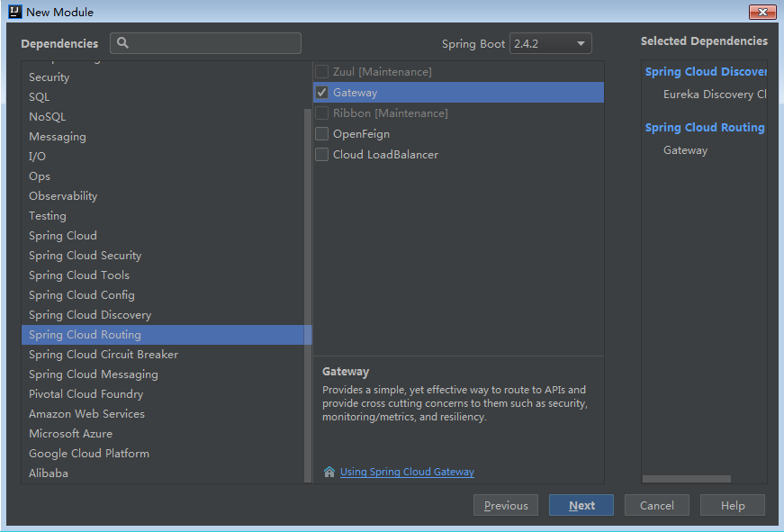Check the OpenFeign dependency

(321, 133)
